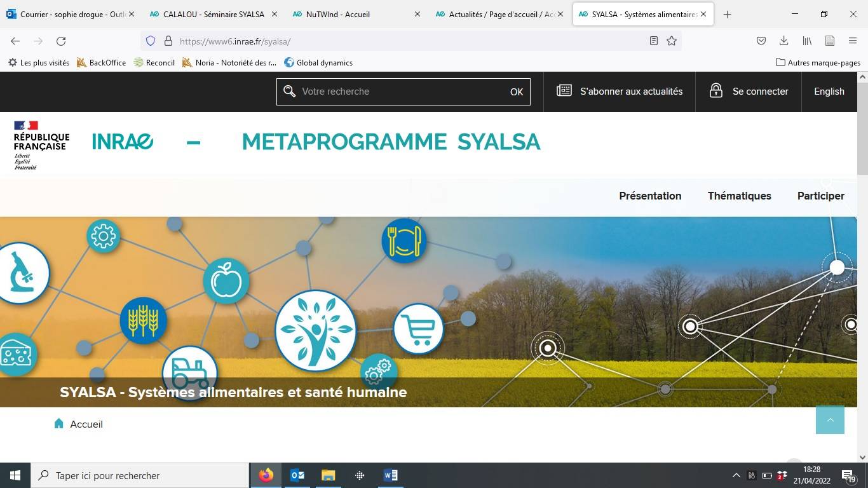Switch to NuTWInd Accueil tab
The width and height of the screenshot is (868, 488).
(356, 14)
